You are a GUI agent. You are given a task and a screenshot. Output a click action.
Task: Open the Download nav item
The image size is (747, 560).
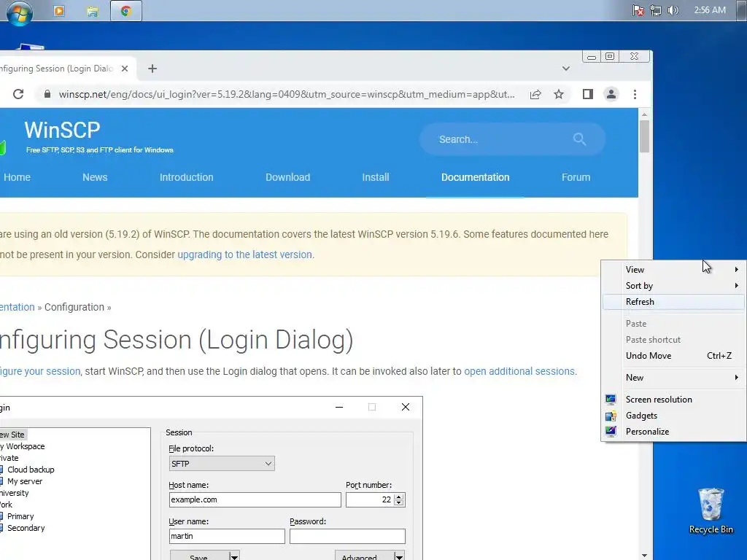coord(287,177)
